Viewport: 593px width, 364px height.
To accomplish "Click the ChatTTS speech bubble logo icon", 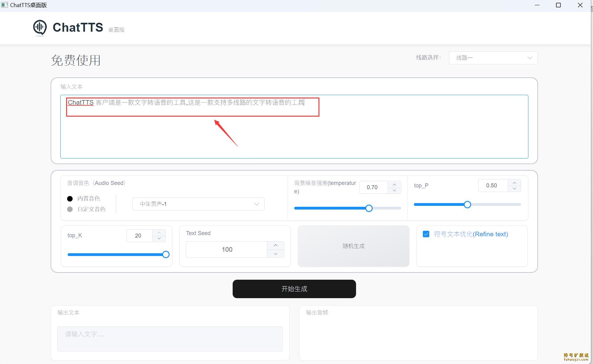I will coord(40,28).
